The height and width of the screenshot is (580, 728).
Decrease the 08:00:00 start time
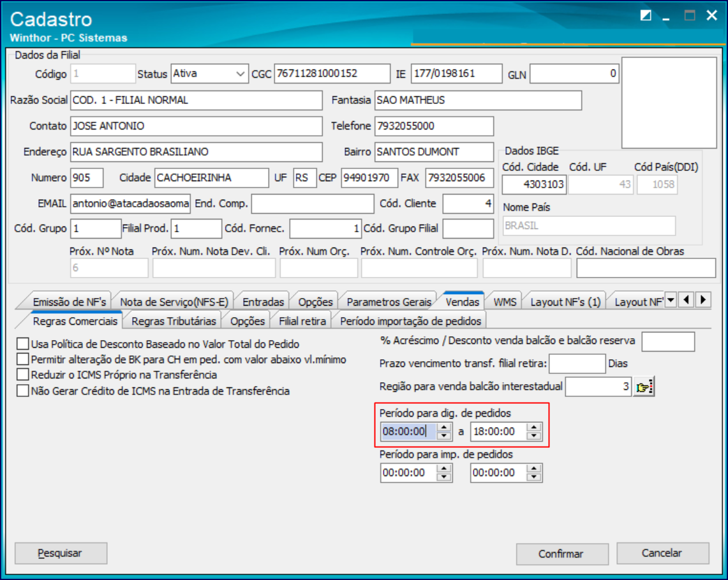point(444,436)
